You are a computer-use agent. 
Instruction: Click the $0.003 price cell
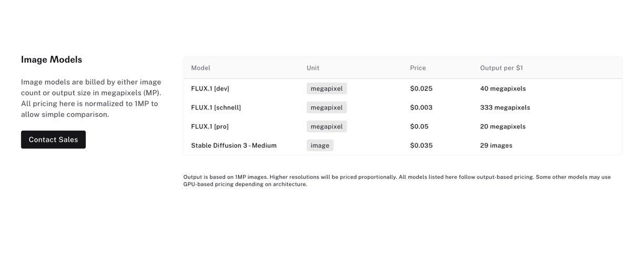[x=421, y=107]
